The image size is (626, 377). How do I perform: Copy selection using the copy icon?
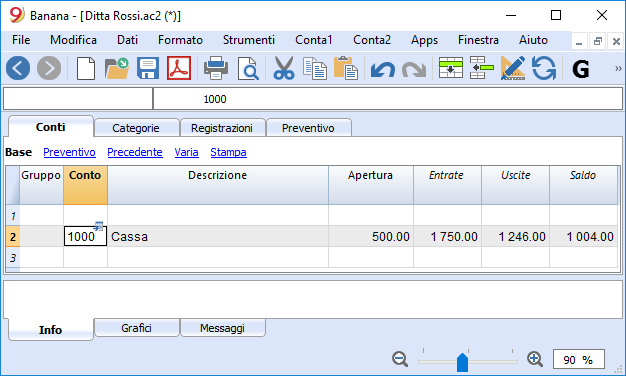(x=315, y=69)
